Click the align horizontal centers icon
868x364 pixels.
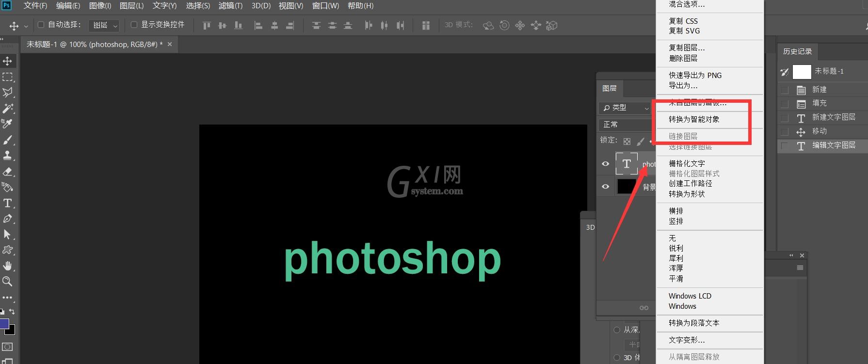[x=274, y=25]
